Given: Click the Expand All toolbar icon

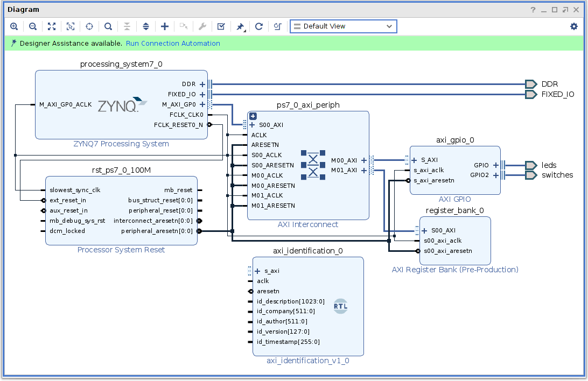Looking at the screenshot, I should click(x=146, y=26).
